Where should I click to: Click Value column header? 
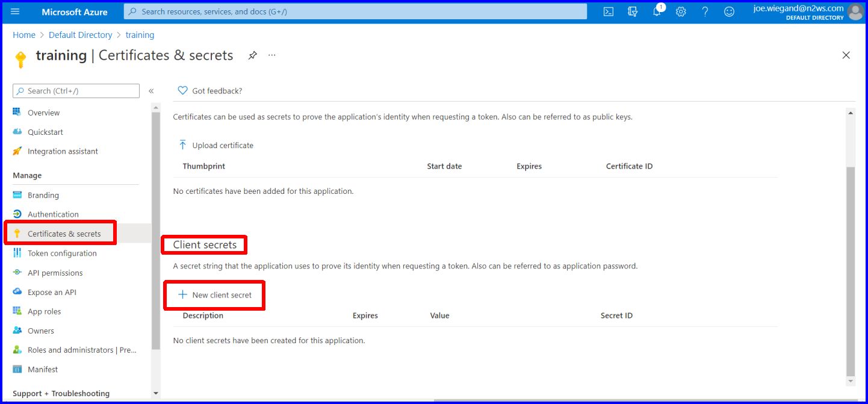click(439, 315)
